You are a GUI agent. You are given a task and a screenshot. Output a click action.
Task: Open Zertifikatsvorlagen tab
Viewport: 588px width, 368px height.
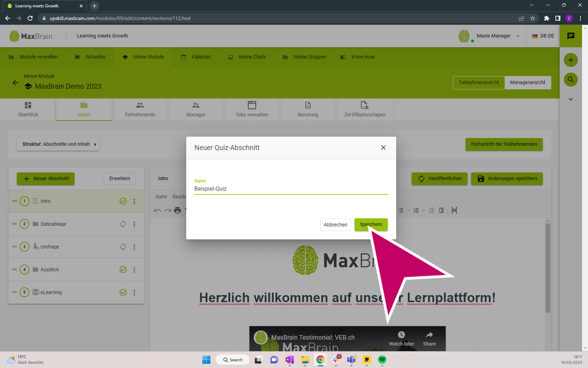coord(365,110)
